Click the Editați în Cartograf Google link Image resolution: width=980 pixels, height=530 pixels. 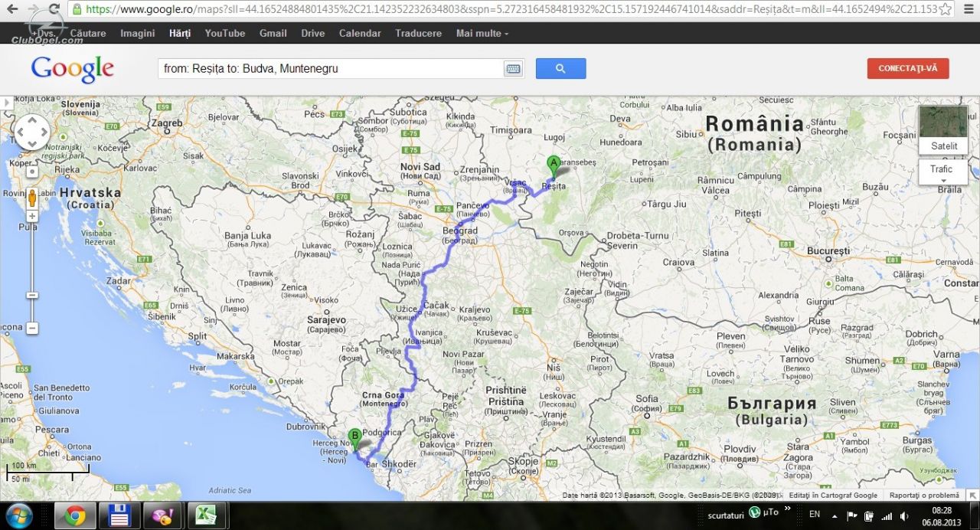coord(833,496)
